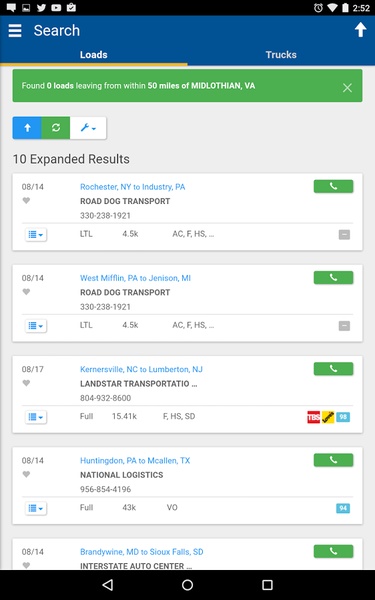Dismiss the green Found 0 loads banner
The height and width of the screenshot is (600, 375).
347,88
